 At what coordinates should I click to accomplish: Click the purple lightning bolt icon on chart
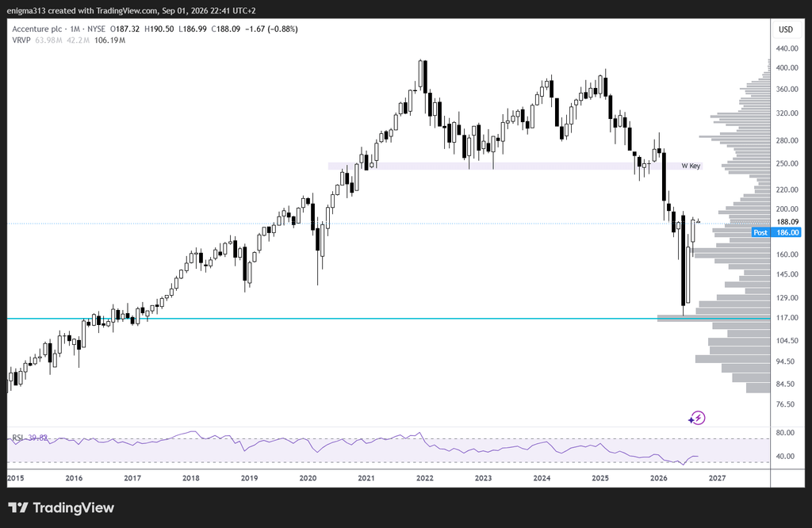[x=697, y=418]
